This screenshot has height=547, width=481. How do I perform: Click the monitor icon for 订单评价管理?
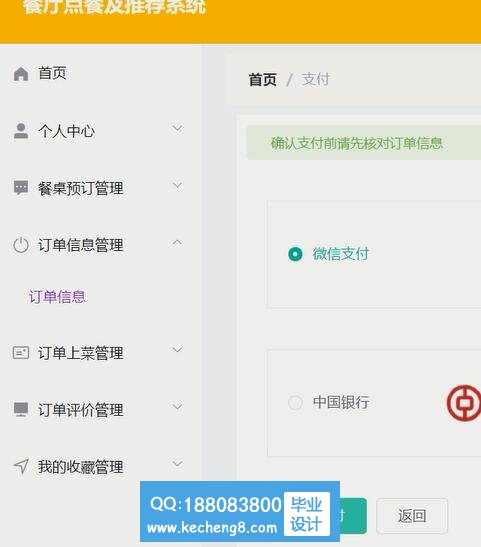(x=21, y=410)
